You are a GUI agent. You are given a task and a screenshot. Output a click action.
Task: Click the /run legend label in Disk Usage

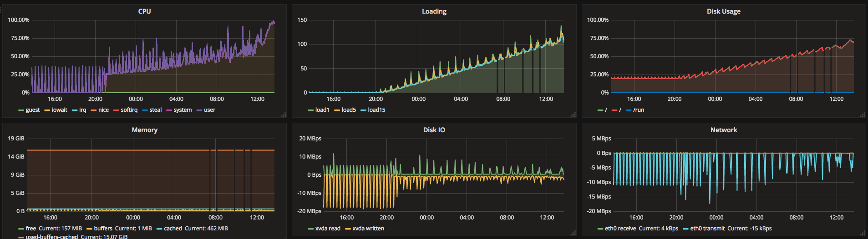[x=639, y=110]
